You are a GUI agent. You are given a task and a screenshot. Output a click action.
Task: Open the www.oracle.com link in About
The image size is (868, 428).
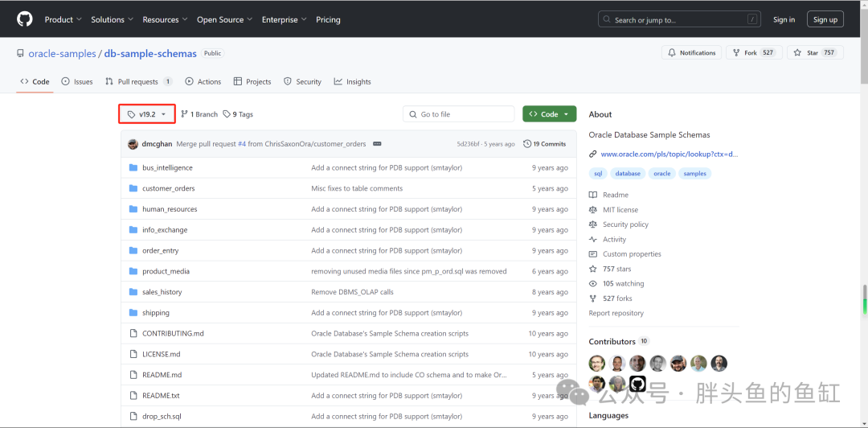coord(669,154)
